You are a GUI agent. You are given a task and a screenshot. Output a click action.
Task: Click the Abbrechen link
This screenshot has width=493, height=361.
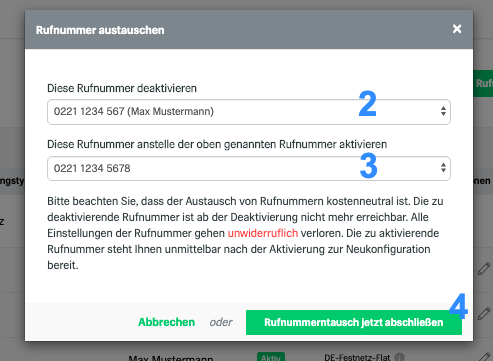[x=166, y=322]
